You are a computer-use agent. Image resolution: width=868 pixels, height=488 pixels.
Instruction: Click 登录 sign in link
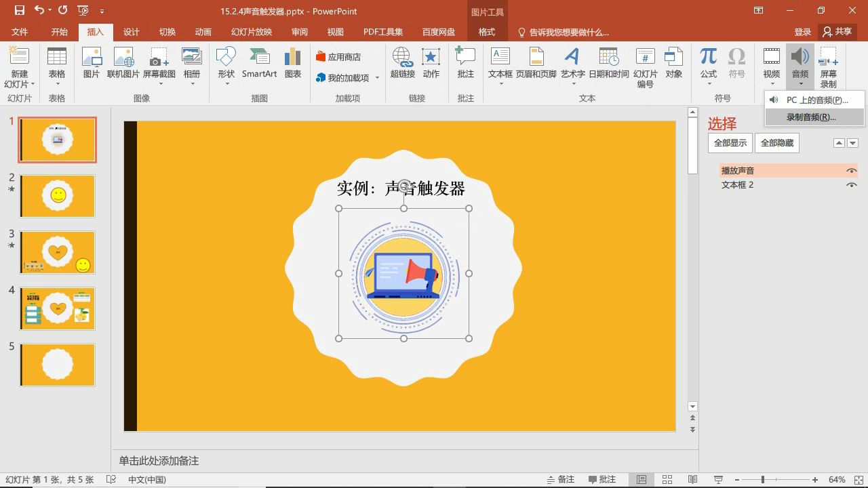click(x=803, y=32)
